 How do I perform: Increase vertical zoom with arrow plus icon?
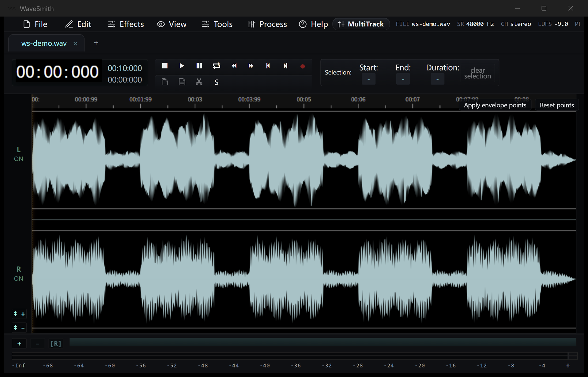click(19, 314)
